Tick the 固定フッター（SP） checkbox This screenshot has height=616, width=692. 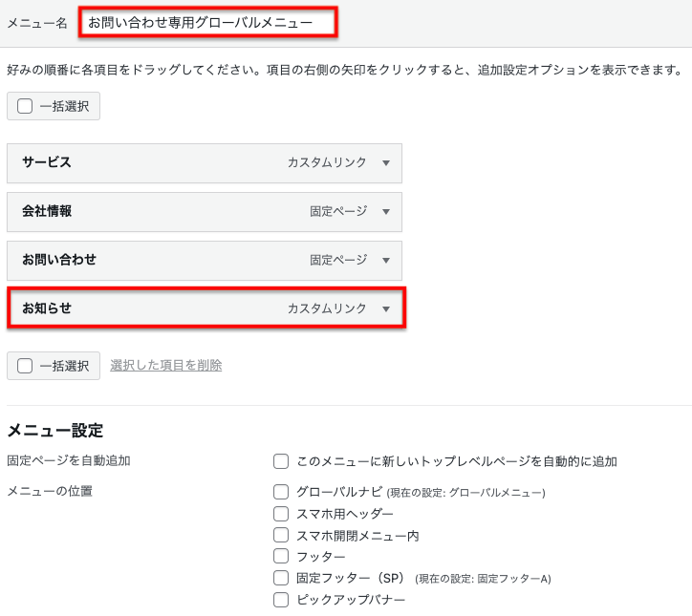click(x=281, y=578)
